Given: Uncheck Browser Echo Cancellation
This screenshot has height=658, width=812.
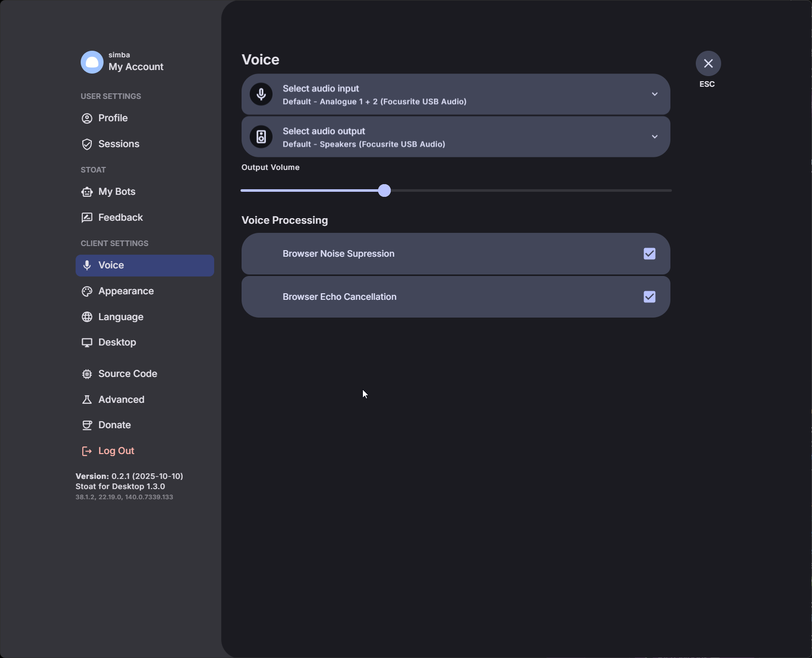Looking at the screenshot, I should [x=650, y=297].
